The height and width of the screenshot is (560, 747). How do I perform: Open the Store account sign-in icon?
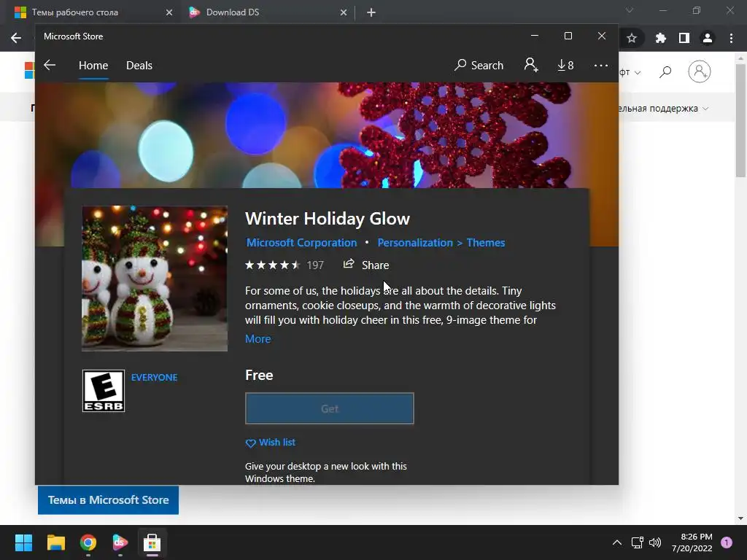(x=531, y=65)
